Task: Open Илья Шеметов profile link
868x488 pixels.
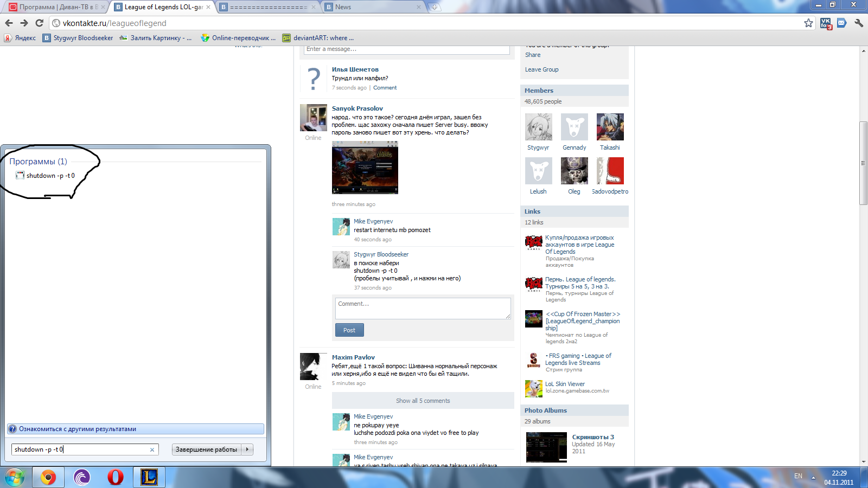Action: [x=355, y=69]
